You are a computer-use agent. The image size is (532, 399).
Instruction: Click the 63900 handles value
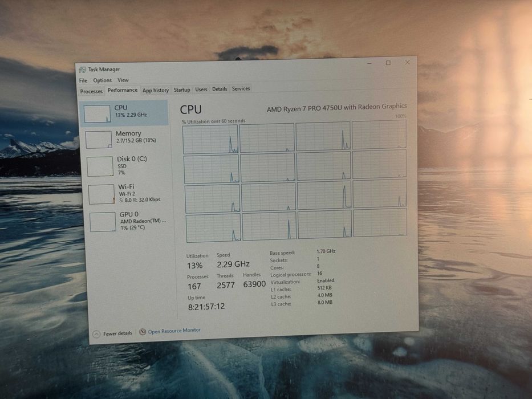[x=254, y=284]
